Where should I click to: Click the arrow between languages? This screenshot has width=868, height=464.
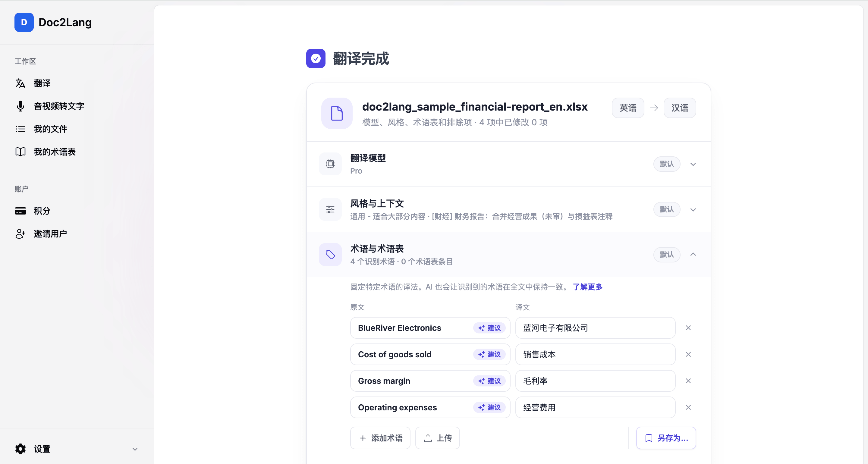[654, 108]
